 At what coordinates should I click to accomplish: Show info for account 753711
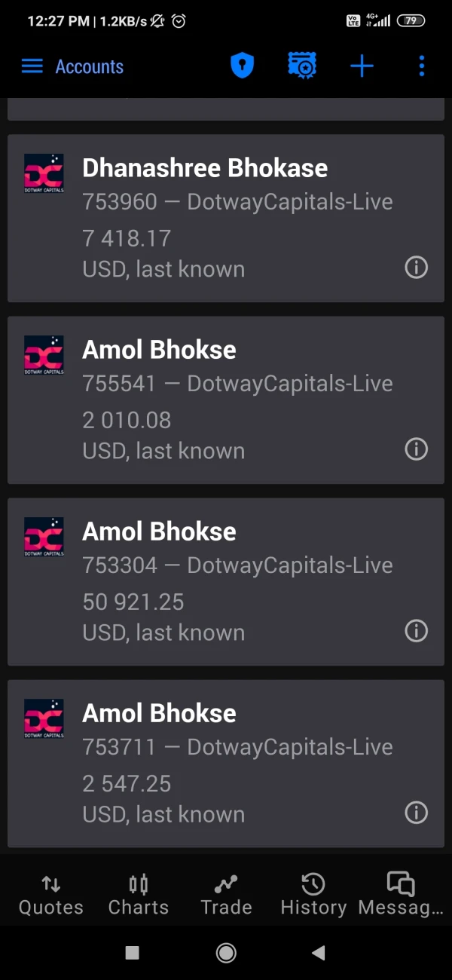click(x=416, y=813)
